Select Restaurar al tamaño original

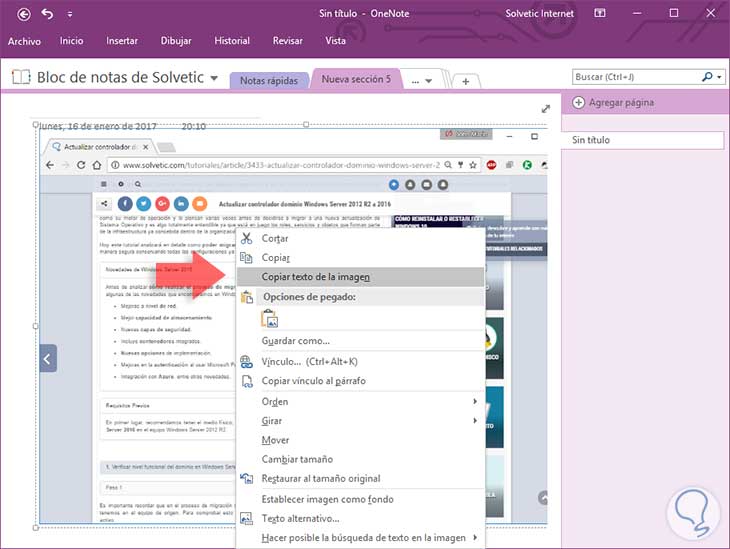(x=360, y=478)
